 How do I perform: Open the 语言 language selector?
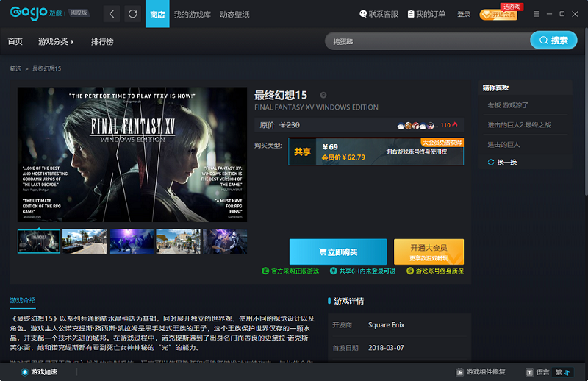[x=538, y=372]
